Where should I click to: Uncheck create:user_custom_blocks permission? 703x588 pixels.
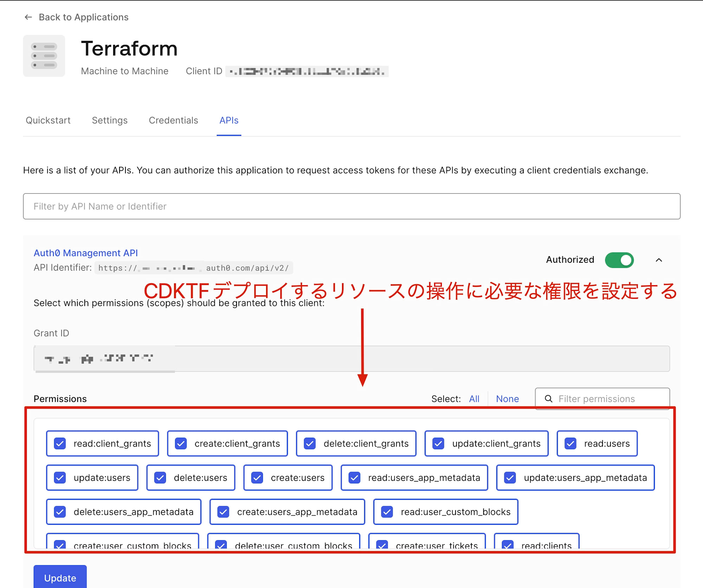coord(60,544)
